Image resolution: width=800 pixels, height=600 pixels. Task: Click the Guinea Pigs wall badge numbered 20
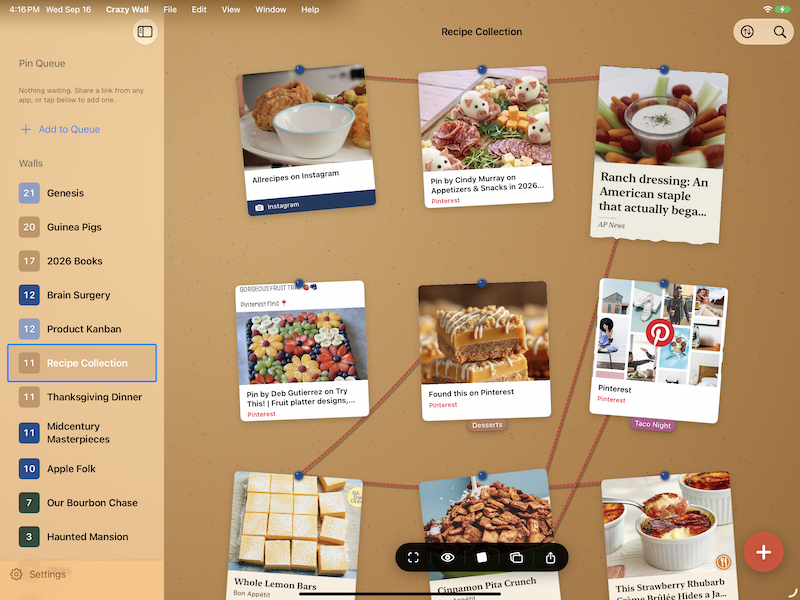29,227
